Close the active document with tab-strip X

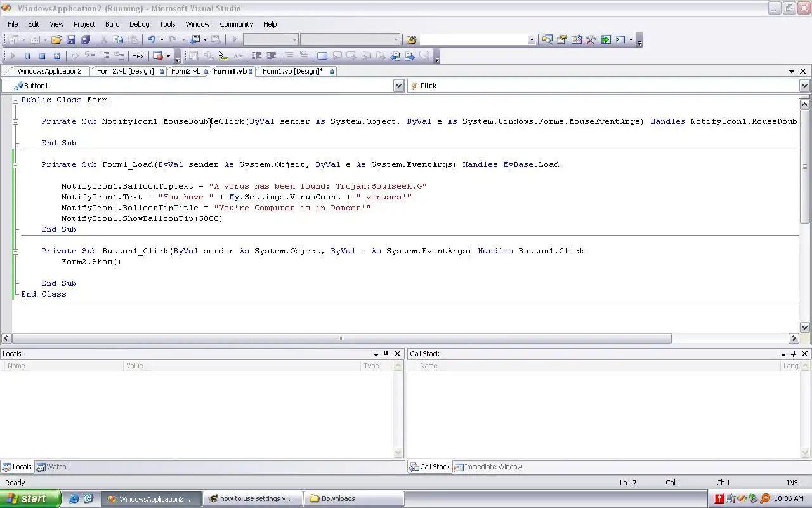pos(803,71)
